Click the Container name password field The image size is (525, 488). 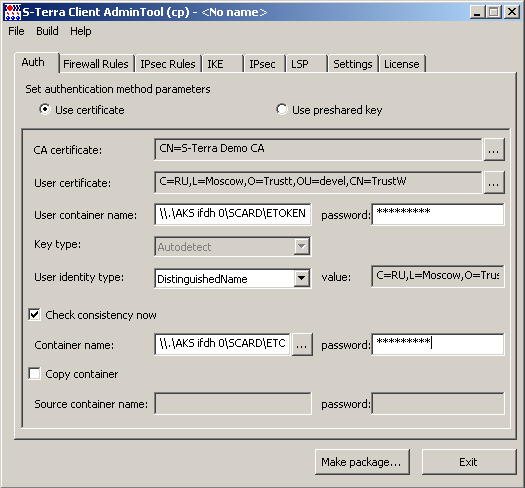click(438, 344)
